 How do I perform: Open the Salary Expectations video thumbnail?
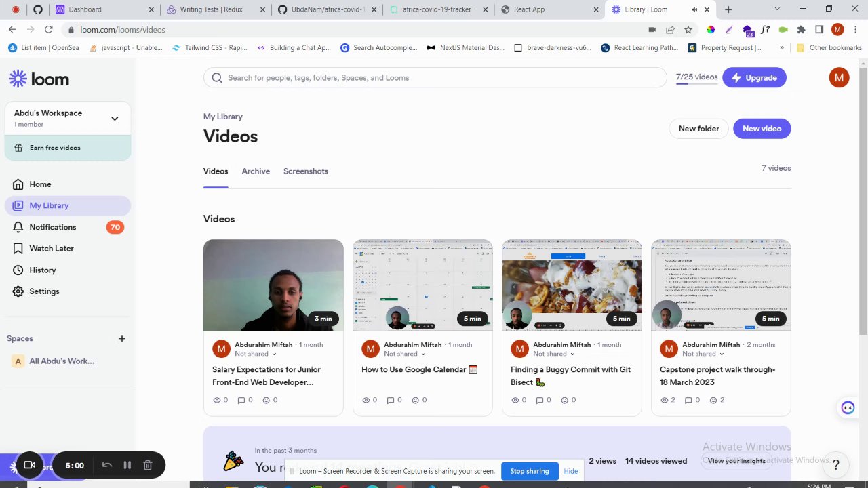tap(273, 285)
